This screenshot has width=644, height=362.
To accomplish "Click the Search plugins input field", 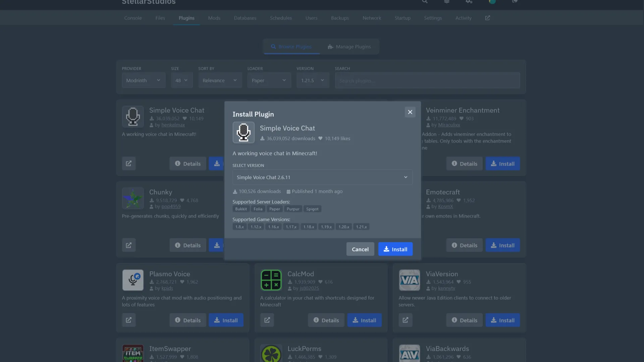I will (x=427, y=81).
